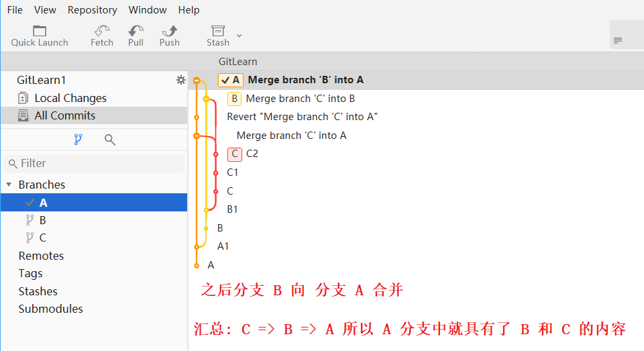The image size is (644, 351).
Task: Open the Repository menu
Action: [92, 9]
